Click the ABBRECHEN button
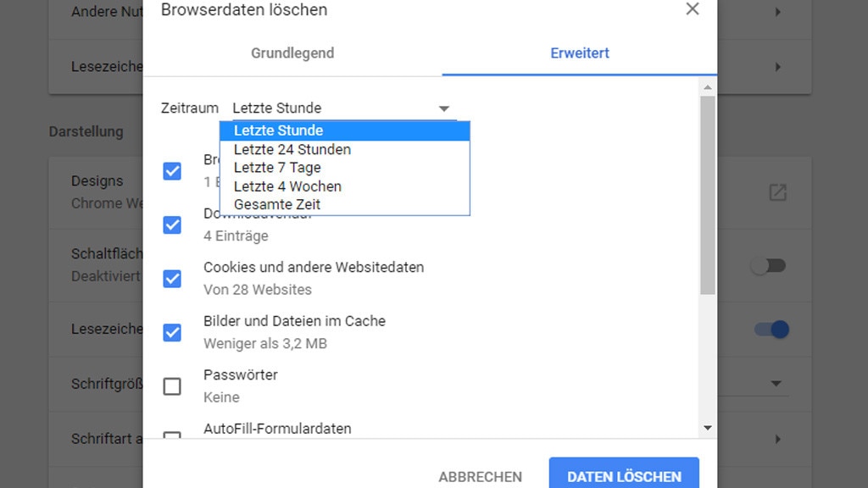 pos(480,477)
